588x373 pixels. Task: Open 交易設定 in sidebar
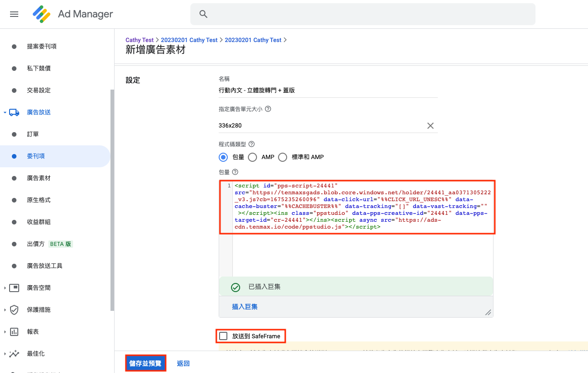(39, 90)
